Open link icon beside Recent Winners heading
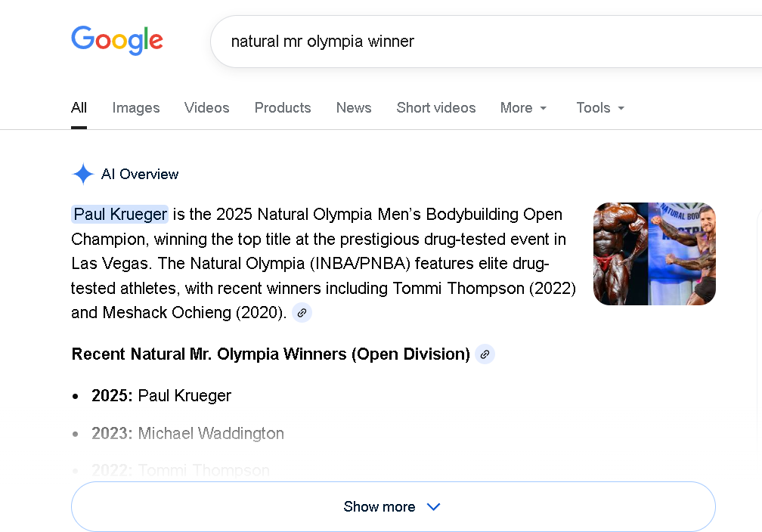 [x=485, y=354]
